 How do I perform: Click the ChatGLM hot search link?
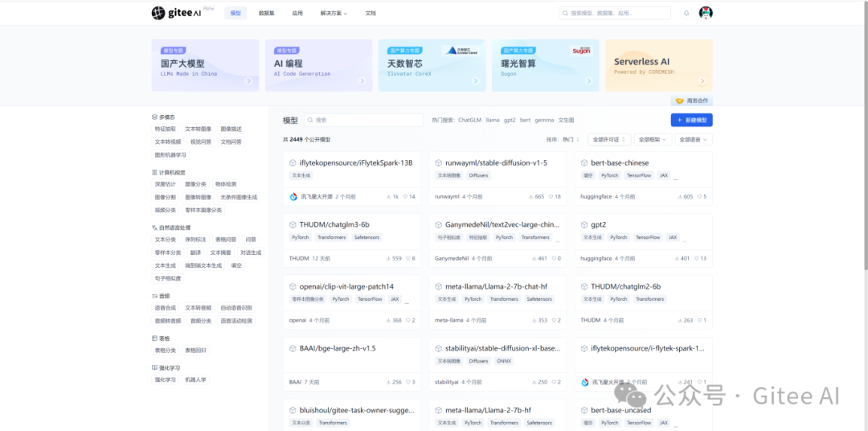469,121
